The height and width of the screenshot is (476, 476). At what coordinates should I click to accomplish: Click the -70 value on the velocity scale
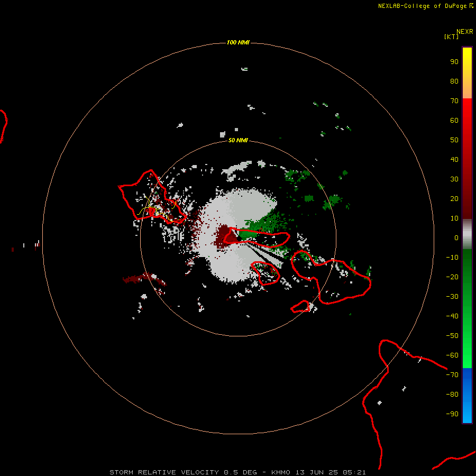click(x=452, y=374)
